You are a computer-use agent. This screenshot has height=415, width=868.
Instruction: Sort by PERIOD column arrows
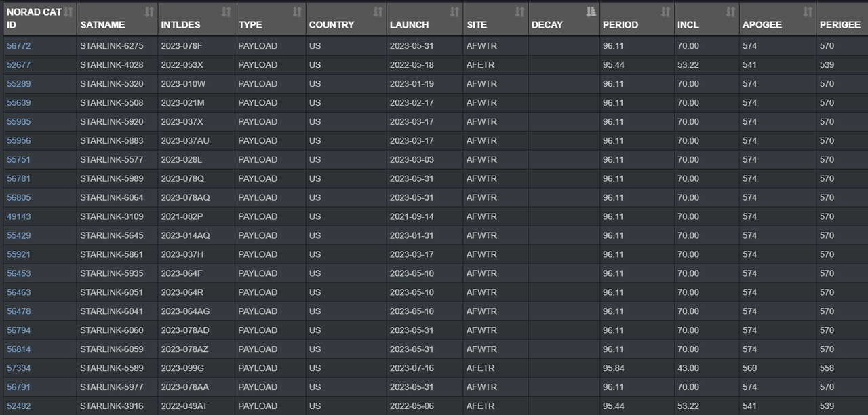pos(665,12)
